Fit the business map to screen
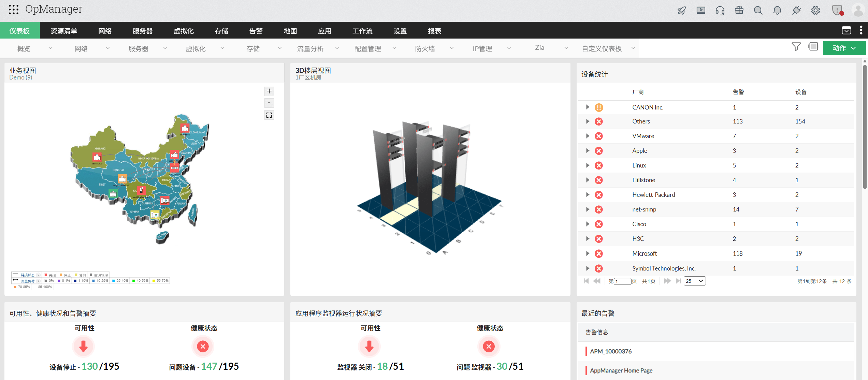Viewport: 868px width, 380px height. [269, 115]
